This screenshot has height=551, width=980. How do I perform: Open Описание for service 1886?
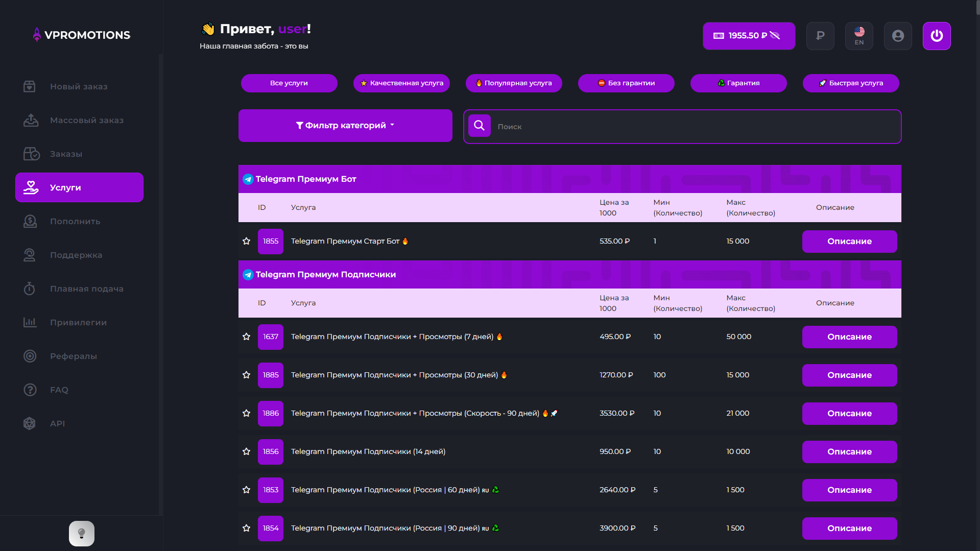tap(849, 414)
